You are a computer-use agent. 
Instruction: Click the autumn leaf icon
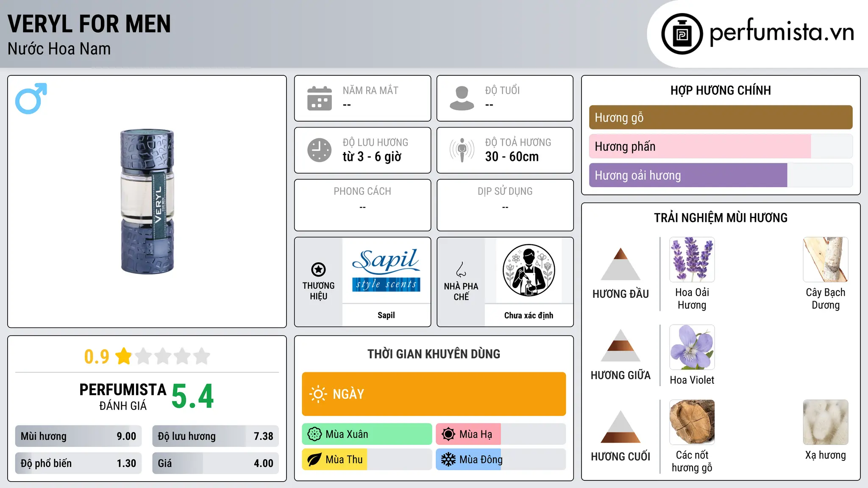click(x=314, y=460)
